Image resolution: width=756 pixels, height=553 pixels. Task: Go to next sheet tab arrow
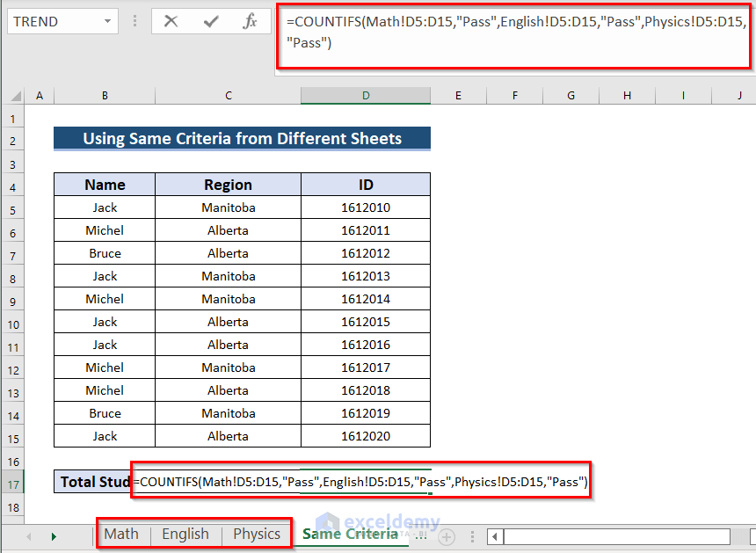point(54,536)
